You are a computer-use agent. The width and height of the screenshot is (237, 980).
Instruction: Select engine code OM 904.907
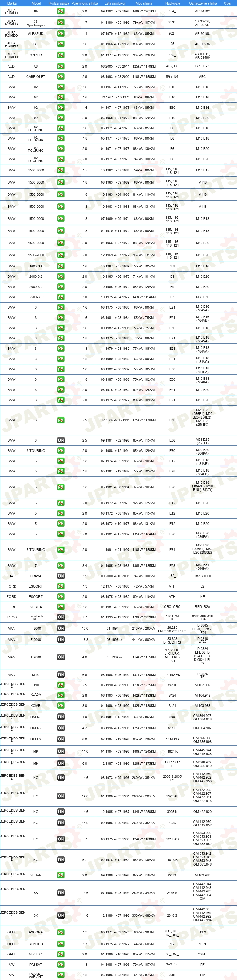point(202,728)
